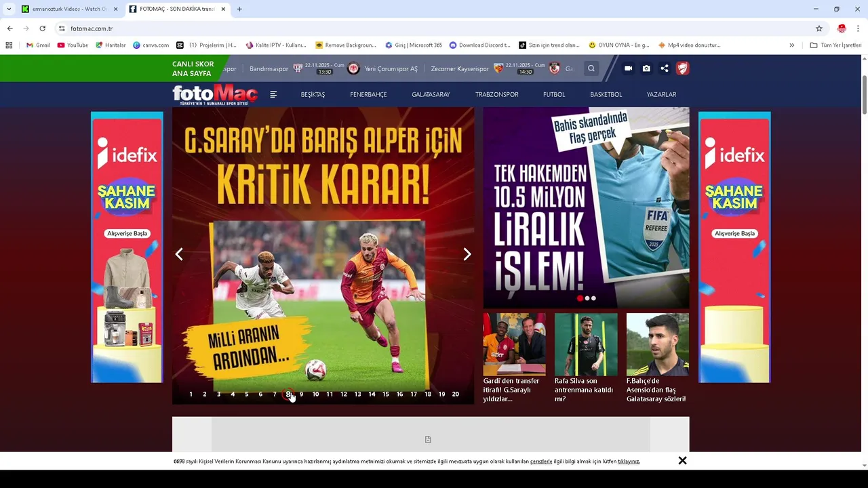Open Chrome's three-dot menu
This screenshot has width=868, height=488.
tap(859, 28)
